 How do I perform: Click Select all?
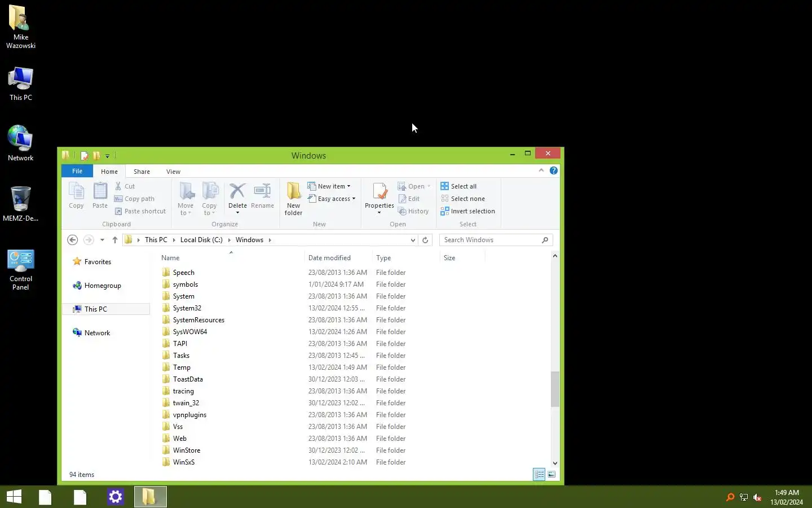pyautogui.click(x=458, y=186)
